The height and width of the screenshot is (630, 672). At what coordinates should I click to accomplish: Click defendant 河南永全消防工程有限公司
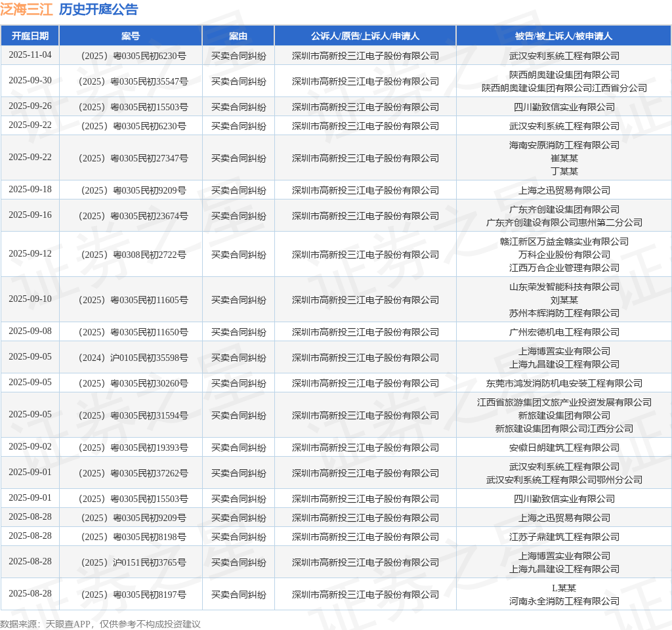tap(564, 601)
